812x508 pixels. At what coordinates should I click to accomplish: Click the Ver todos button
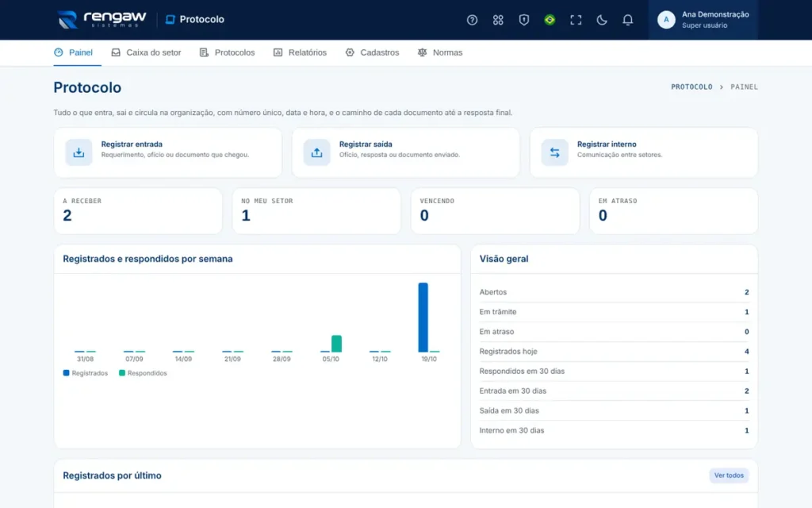point(729,475)
